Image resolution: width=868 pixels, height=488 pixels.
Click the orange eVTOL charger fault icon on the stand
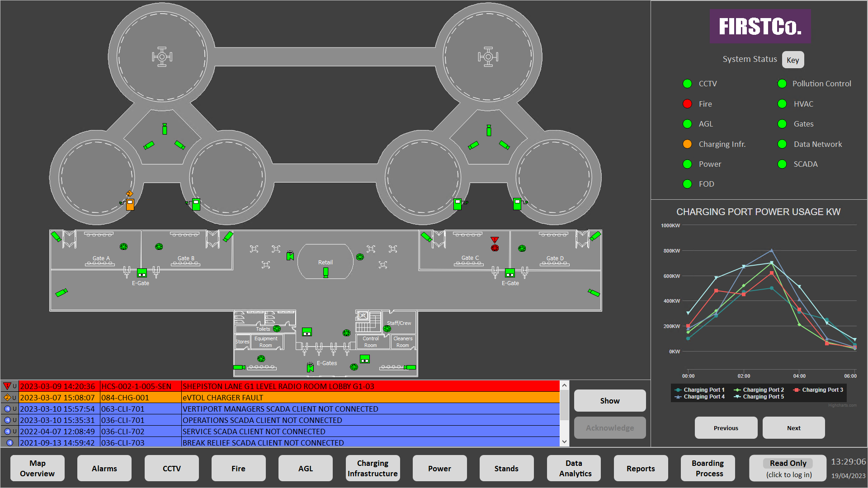click(130, 205)
